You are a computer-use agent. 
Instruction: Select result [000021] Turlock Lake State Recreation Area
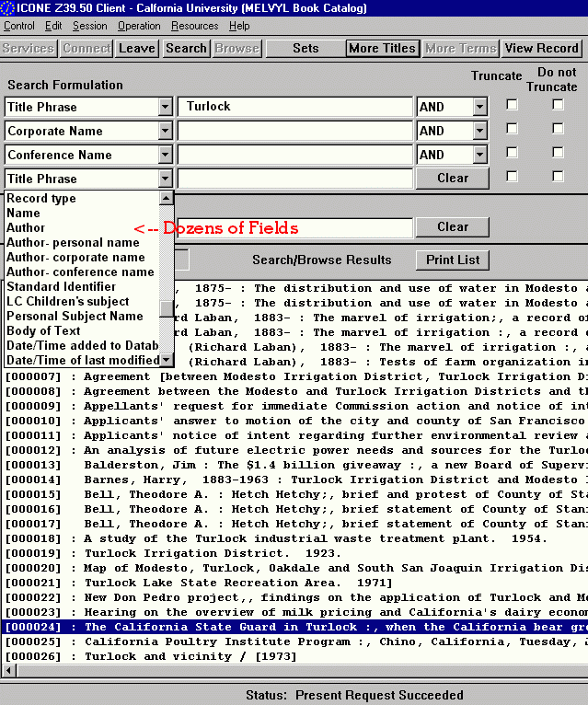294,583
